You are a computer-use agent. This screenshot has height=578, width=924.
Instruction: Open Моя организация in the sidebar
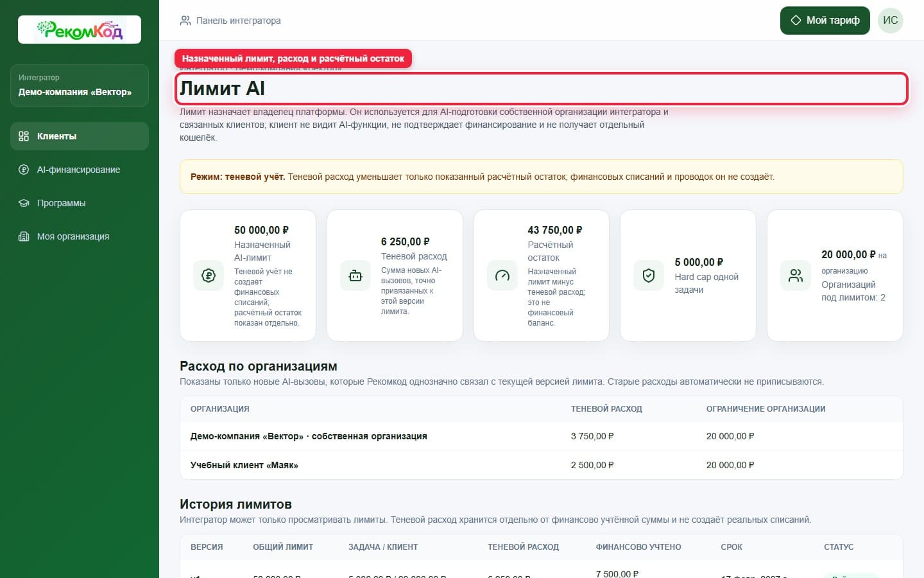tap(80, 236)
